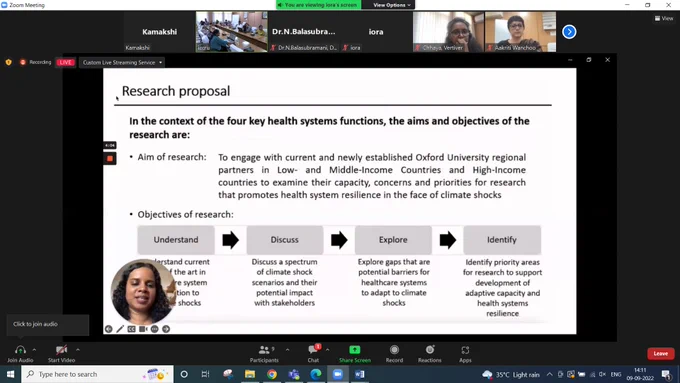The height and width of the screenshot is (383, 680).
Task: Click the Recording indicator
Action: pos(36,62)
